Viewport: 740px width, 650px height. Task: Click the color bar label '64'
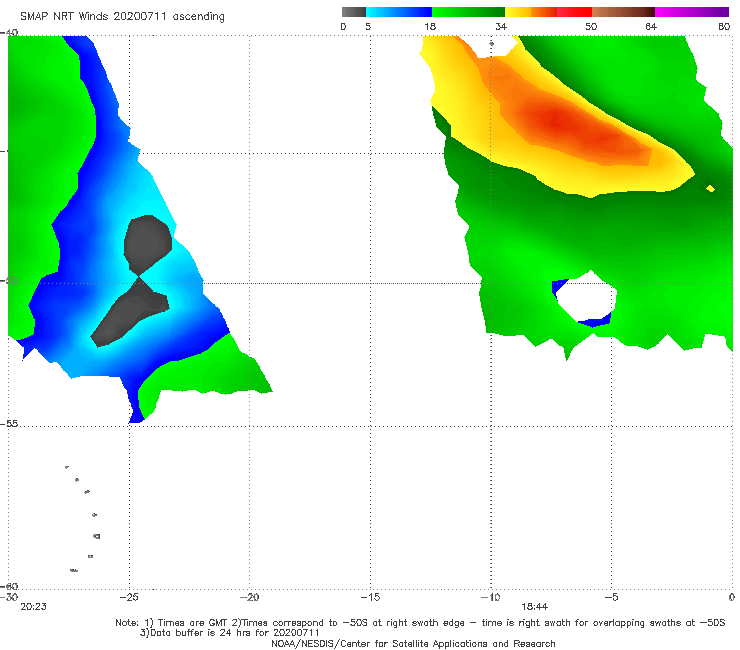[x=651, y=26]
